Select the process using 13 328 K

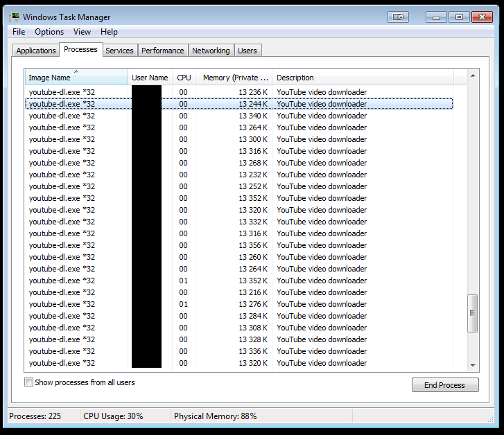(x=239, y=339)
